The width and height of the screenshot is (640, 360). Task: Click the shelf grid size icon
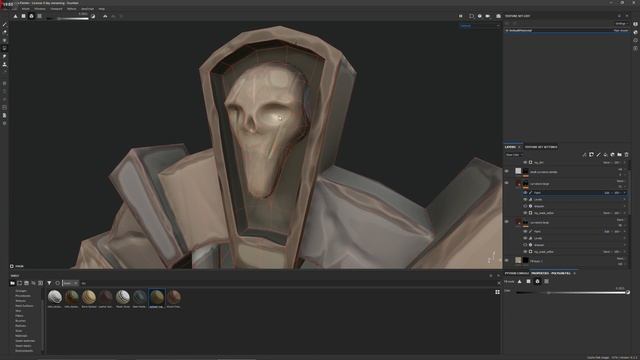(x=497, y=292)
